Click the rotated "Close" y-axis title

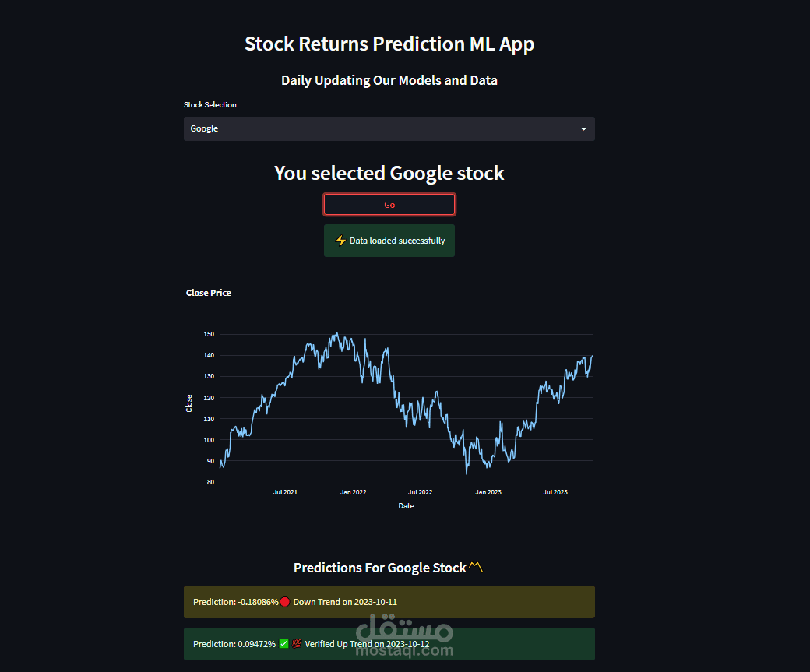tap(189, 403)
